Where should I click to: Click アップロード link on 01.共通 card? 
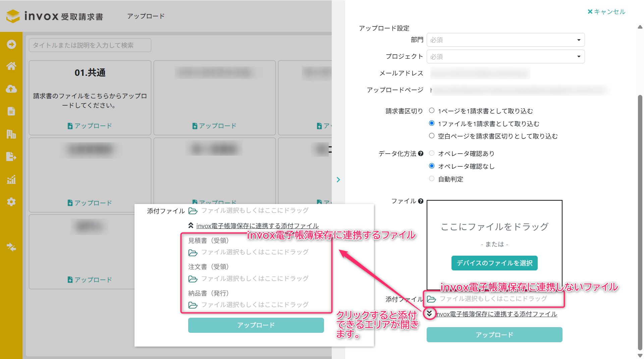point(90,126)
